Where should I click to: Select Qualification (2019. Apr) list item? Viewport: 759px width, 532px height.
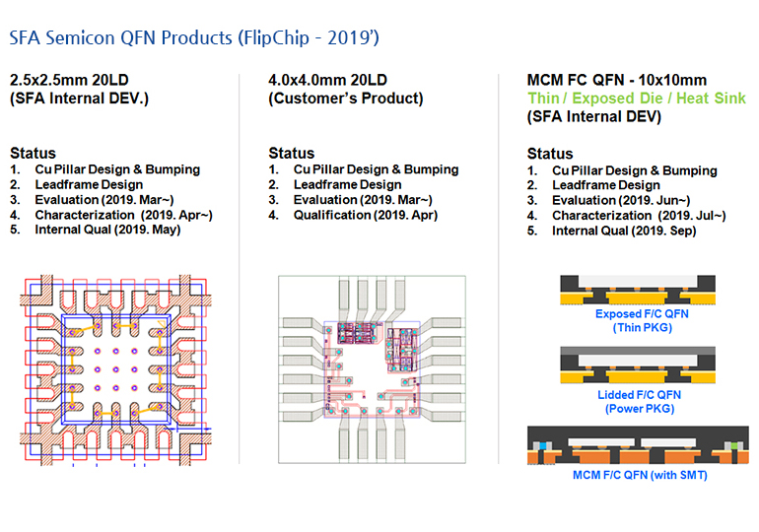364,215
